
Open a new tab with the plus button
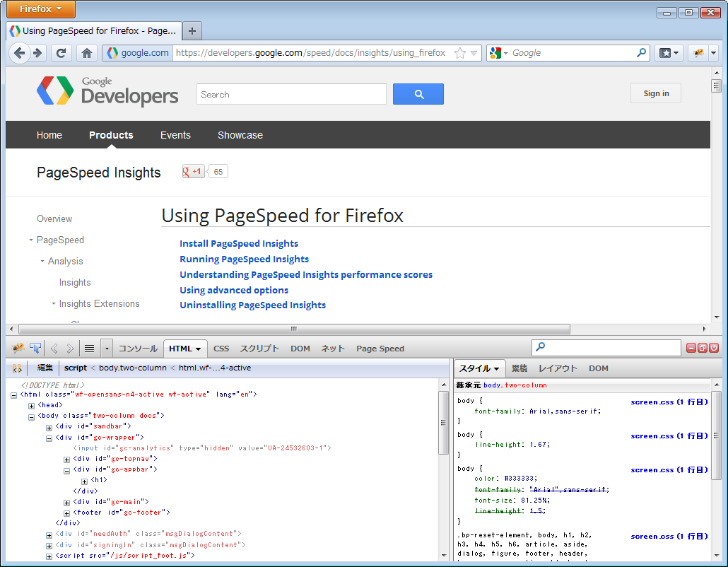click(192, 31)
